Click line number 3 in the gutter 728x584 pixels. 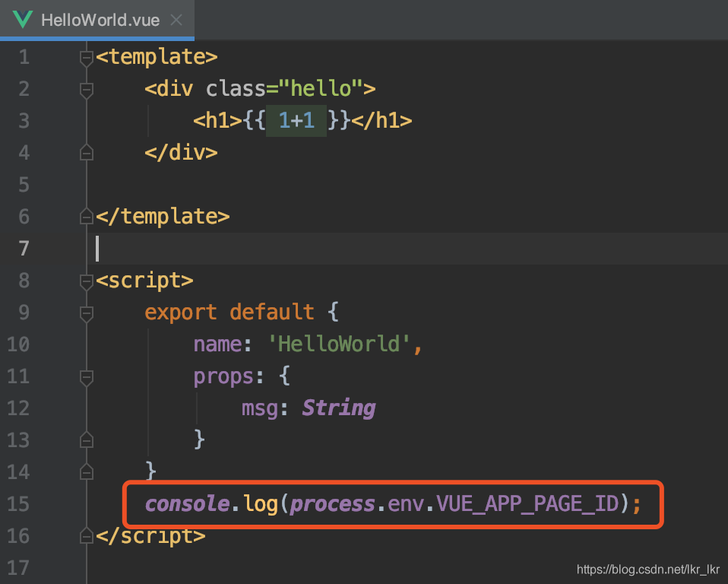(x=23, y=121)
